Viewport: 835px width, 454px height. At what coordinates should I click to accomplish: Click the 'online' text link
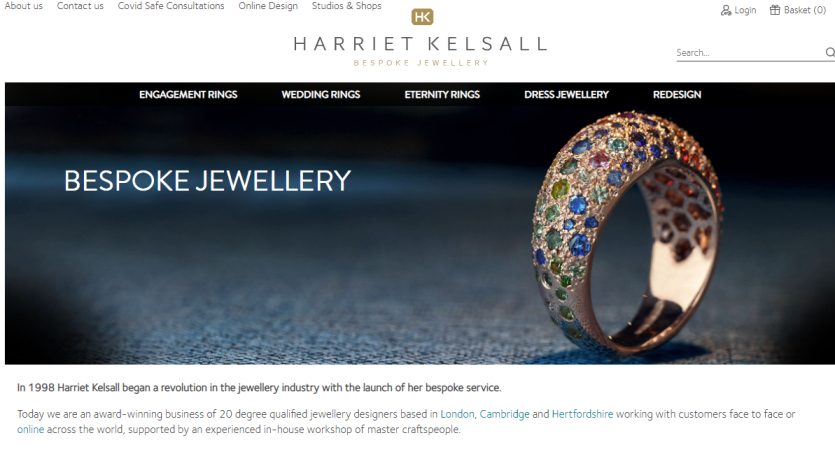coord(30,430)
